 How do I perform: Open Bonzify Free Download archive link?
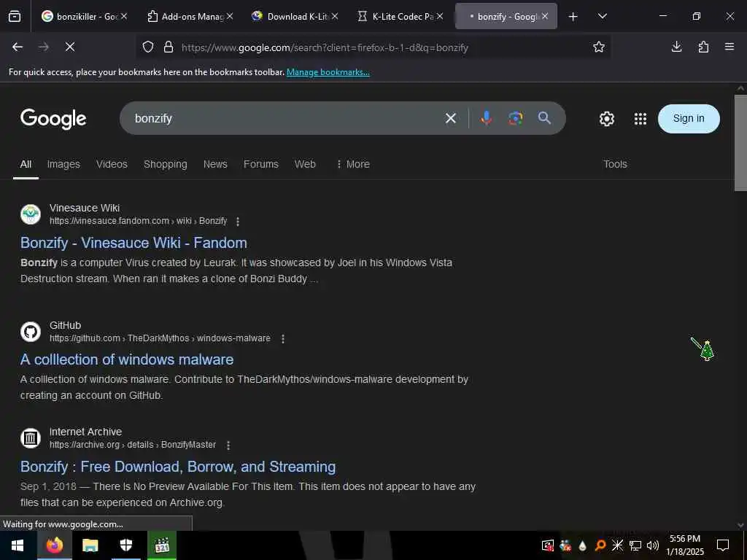[178, 466]
